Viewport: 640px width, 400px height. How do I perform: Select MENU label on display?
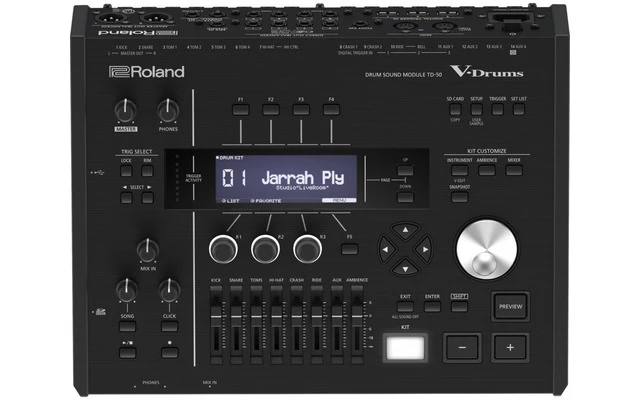339,200
